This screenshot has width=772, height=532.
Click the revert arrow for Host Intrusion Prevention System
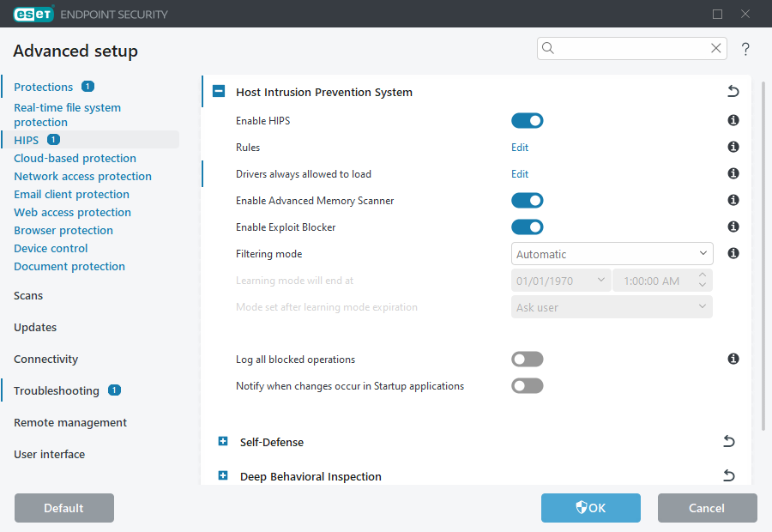(x=733, y=91)
